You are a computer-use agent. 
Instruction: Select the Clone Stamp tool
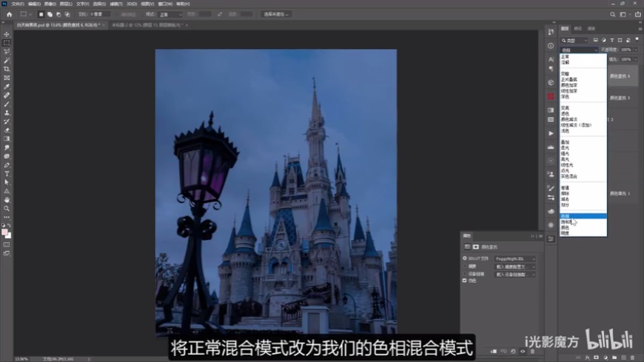click(7, 113)
